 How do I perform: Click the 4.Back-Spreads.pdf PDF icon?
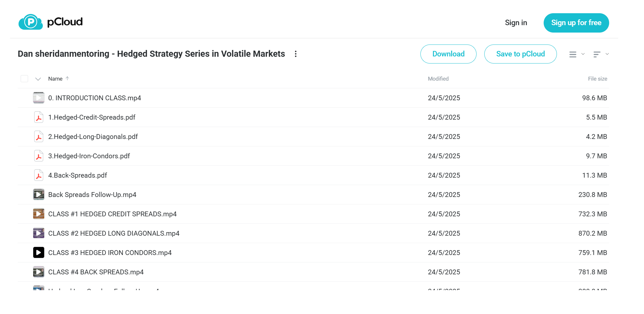(39, 175)
